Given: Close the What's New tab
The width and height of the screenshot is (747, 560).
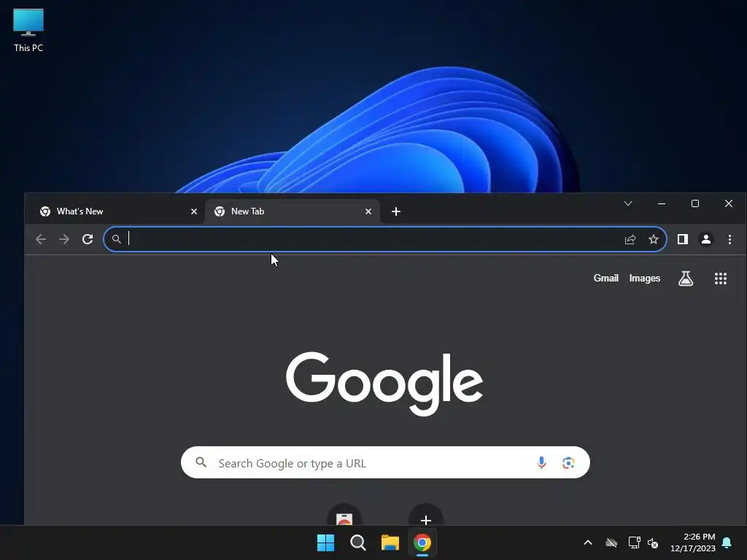Looking at the screenshot, I should pyautogui.click(x=194, y=211).
